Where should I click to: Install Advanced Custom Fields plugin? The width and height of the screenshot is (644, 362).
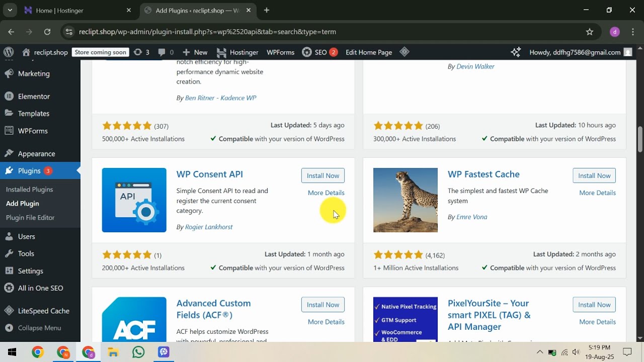(323, 305)
